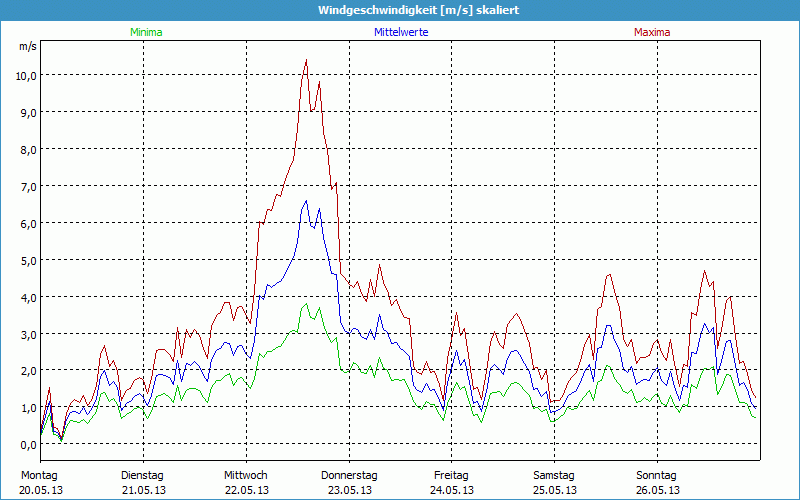Click the 3,0 y-axis value

[x=29, y=335]
